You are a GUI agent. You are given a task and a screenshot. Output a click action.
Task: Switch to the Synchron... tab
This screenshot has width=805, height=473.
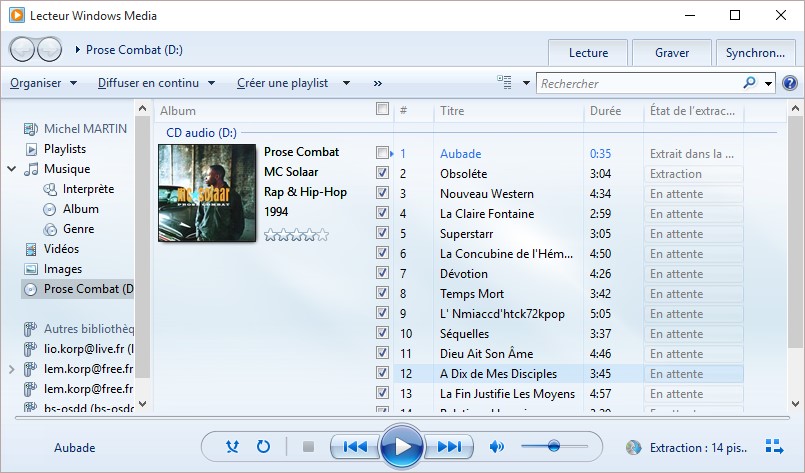755,53
